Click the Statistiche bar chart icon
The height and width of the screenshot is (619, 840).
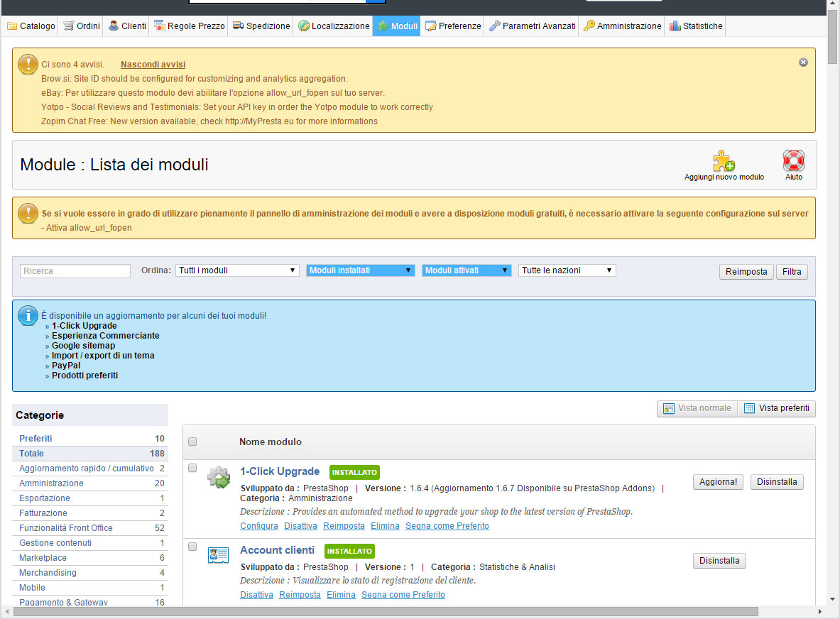click(x=675, y=26)
